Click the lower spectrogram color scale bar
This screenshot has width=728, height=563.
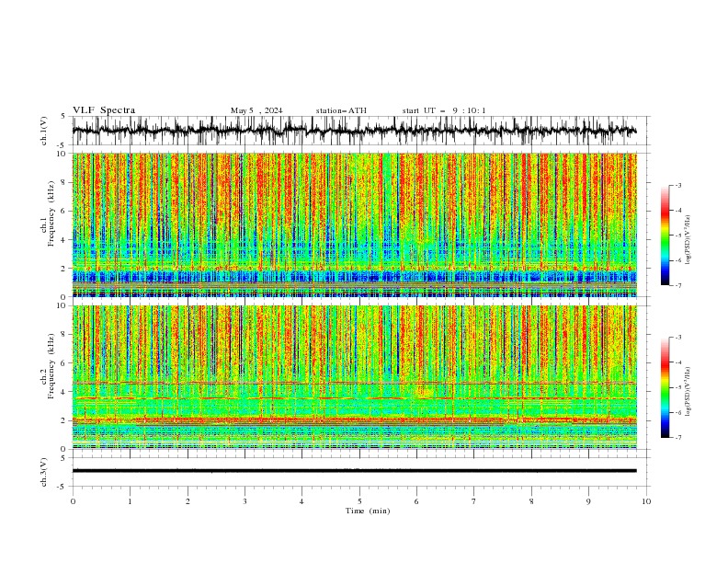tap(665, 387)
